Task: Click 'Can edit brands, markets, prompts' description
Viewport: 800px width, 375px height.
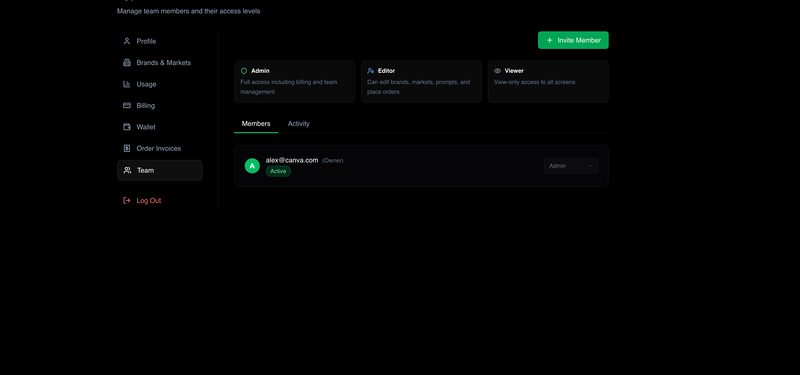Action: pyautogui.click(x=418, y=87)
